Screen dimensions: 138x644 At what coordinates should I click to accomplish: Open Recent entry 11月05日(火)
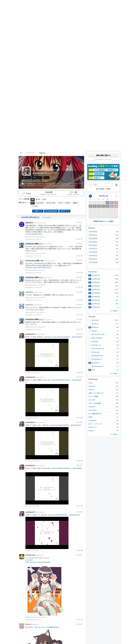103,249
